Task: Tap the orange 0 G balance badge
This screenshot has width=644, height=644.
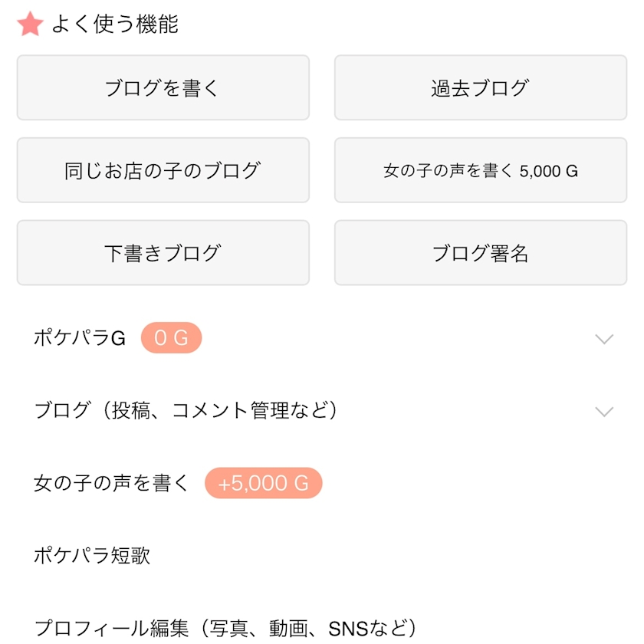Action: point(171,338)
